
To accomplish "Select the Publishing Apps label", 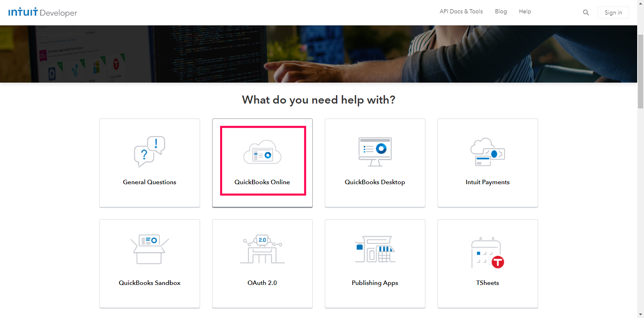I will [x=375, y=283].
